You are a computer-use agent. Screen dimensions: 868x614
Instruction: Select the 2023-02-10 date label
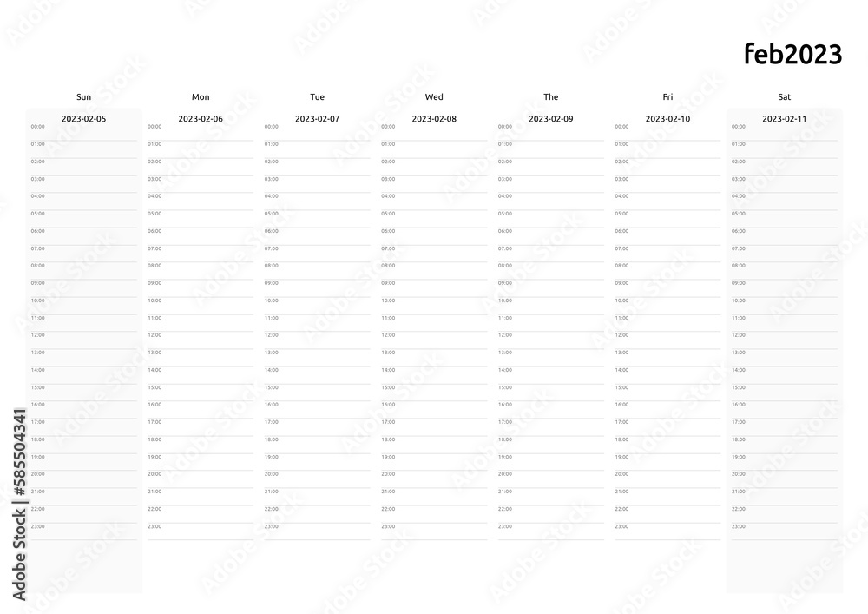click(x=667, y=118)
